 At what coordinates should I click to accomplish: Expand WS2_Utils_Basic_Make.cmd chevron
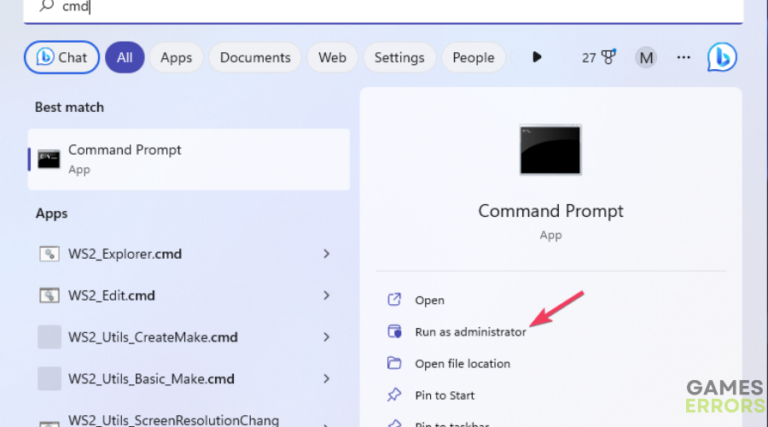(x=326, y=378)
